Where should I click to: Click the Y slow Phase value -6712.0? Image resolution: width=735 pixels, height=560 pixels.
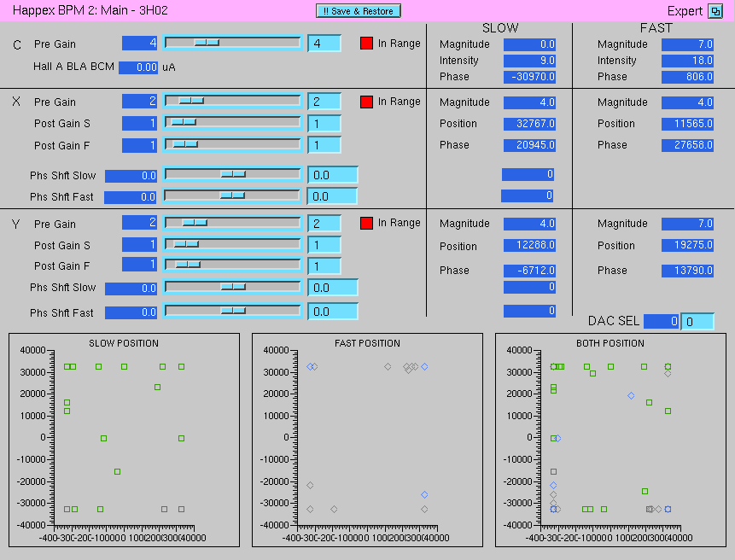pos(529,271)
